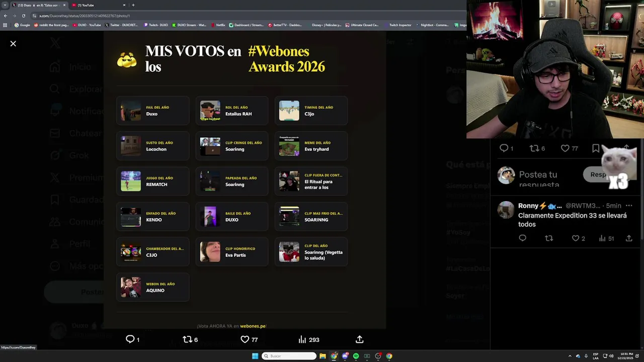Click repost icon showing 6 in right panel
This screenshot has width=644, height=362.
534,148
